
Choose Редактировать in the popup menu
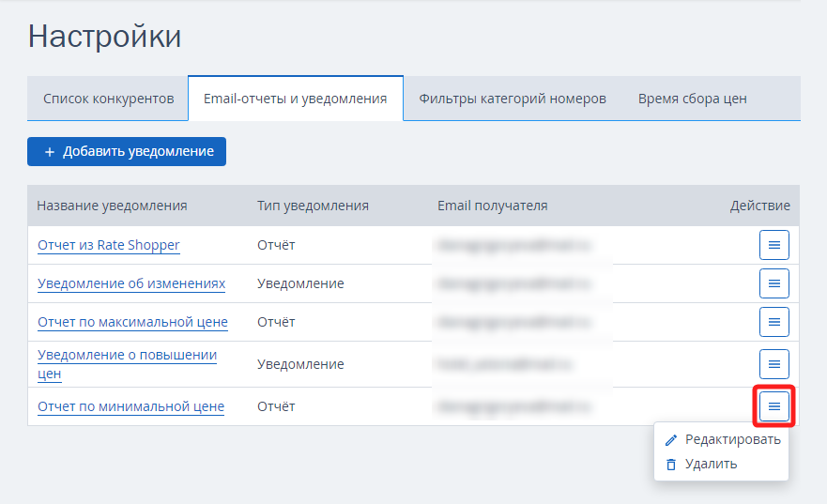pos(723,439)
